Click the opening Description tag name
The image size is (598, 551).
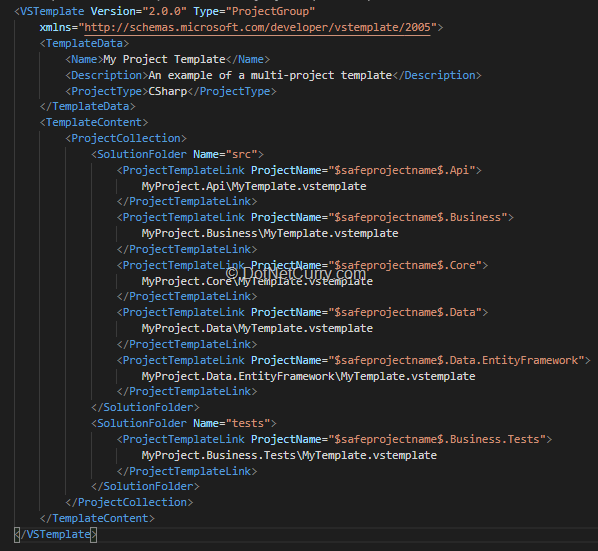pyautogui.click(x=106, y=76)
